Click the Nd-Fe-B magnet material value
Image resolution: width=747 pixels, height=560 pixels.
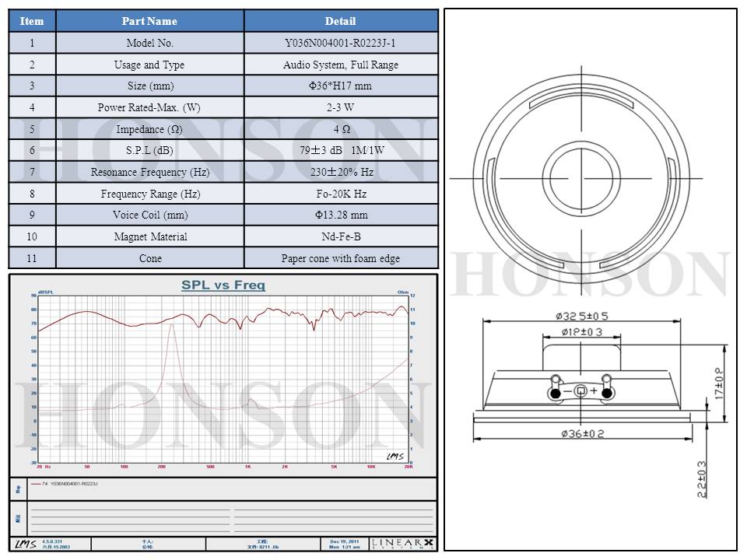pyautogui.click(x=340, y=236)
